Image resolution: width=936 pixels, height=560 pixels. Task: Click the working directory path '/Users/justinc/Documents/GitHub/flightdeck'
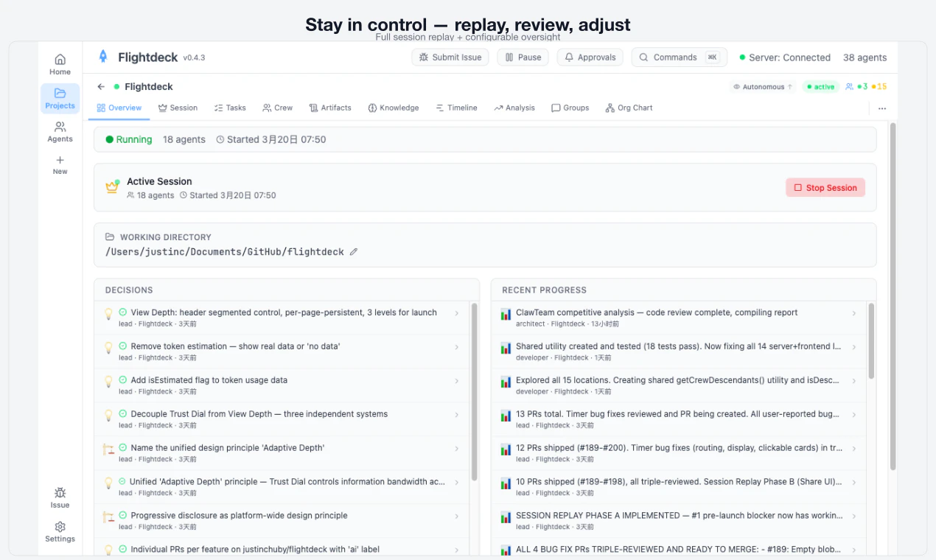click(225, 252)
